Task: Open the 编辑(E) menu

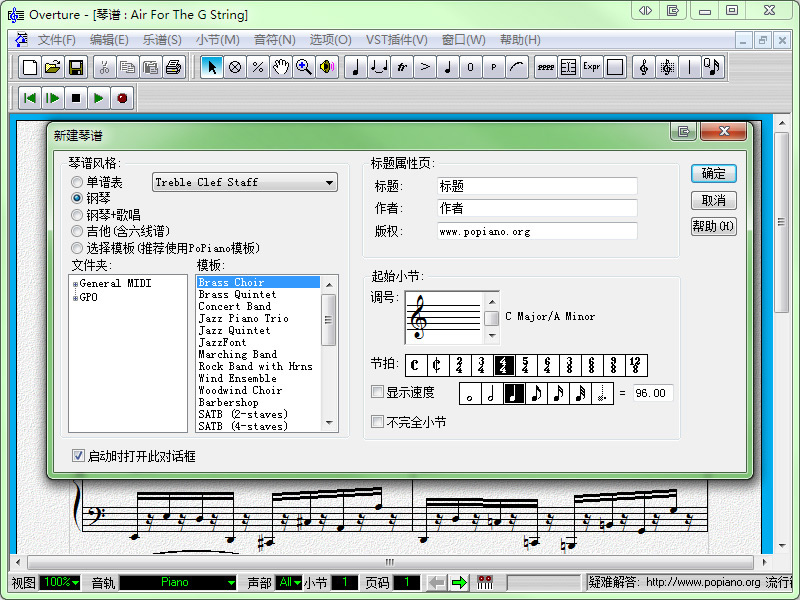Action: (x=109, y=40)
